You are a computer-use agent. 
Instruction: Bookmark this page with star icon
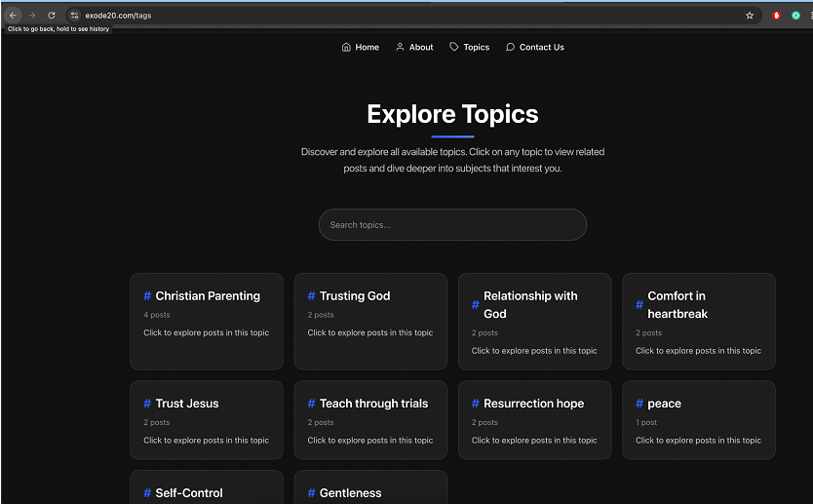750,16
